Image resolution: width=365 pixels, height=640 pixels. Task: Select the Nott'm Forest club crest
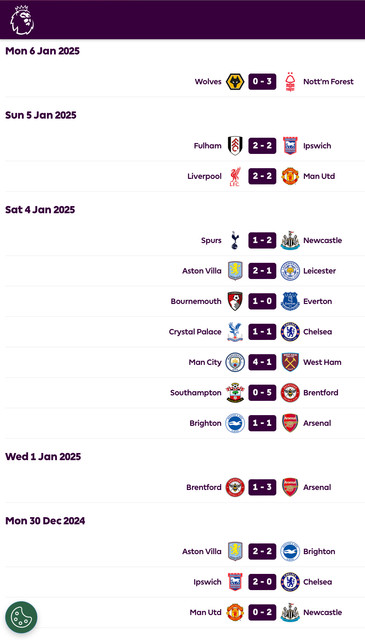[290, 82]
